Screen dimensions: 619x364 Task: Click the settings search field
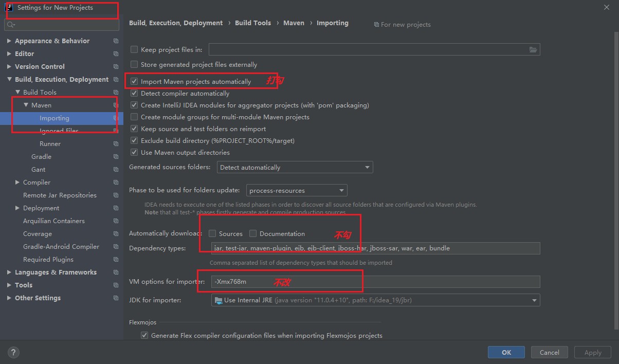coord(61,25)
